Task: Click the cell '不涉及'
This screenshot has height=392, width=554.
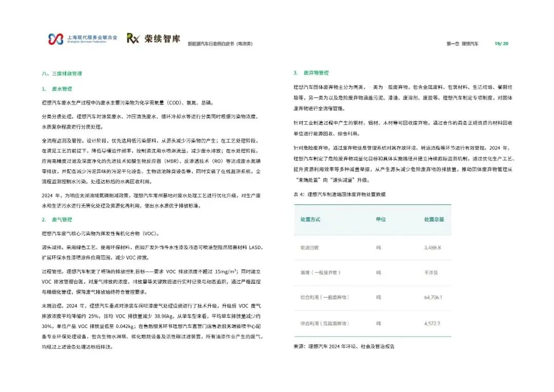Action: pyautogui.click(x=431, y=272)
